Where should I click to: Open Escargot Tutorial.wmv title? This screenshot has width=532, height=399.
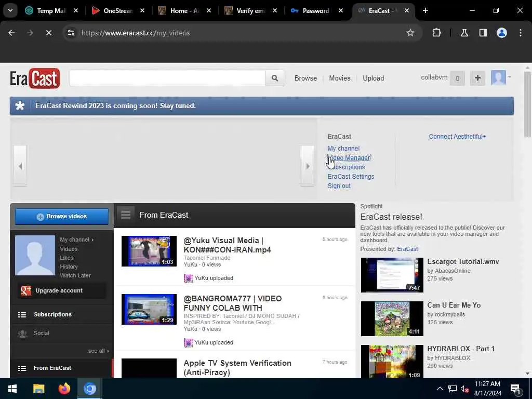tap(463, 262)
